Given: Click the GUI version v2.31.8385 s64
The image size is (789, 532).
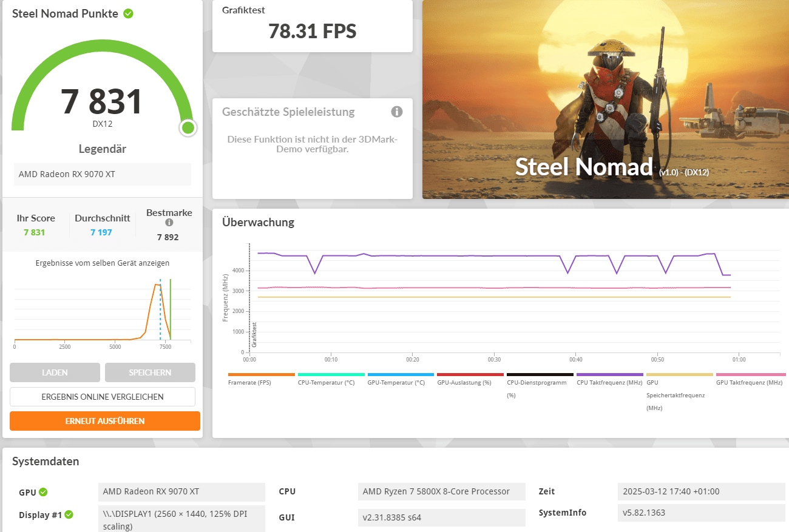Looking at the screenshot, I should pos(442,517).
